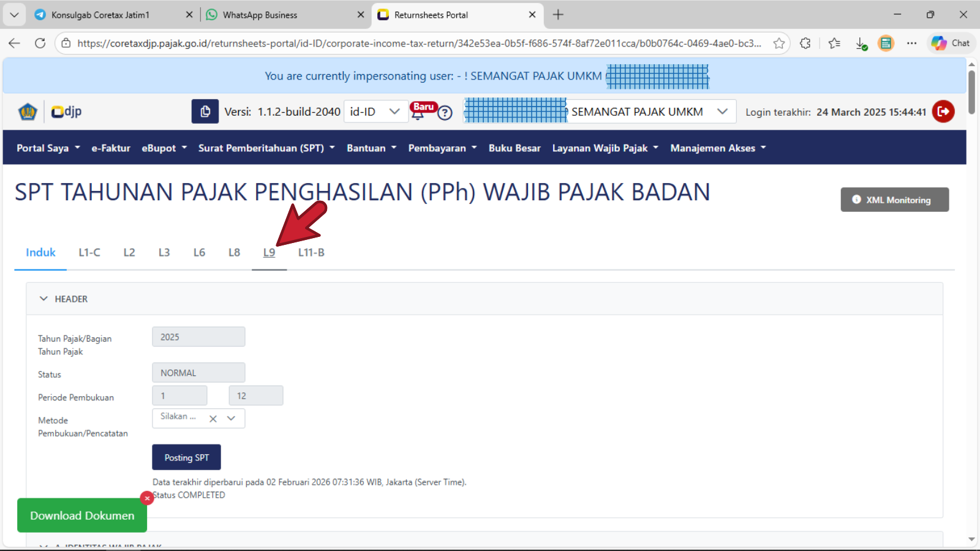Open Metode Pembukuan/Pencatatan dropdown
The height and width of the screenshot is (551, 980).
tap(231, 418)
